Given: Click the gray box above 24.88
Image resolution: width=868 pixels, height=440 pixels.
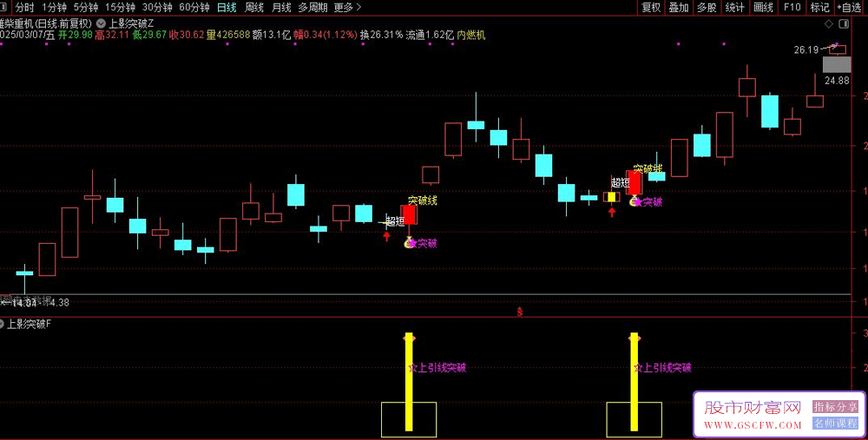Looking at the screenshot, I should click(x=837, y=64).
